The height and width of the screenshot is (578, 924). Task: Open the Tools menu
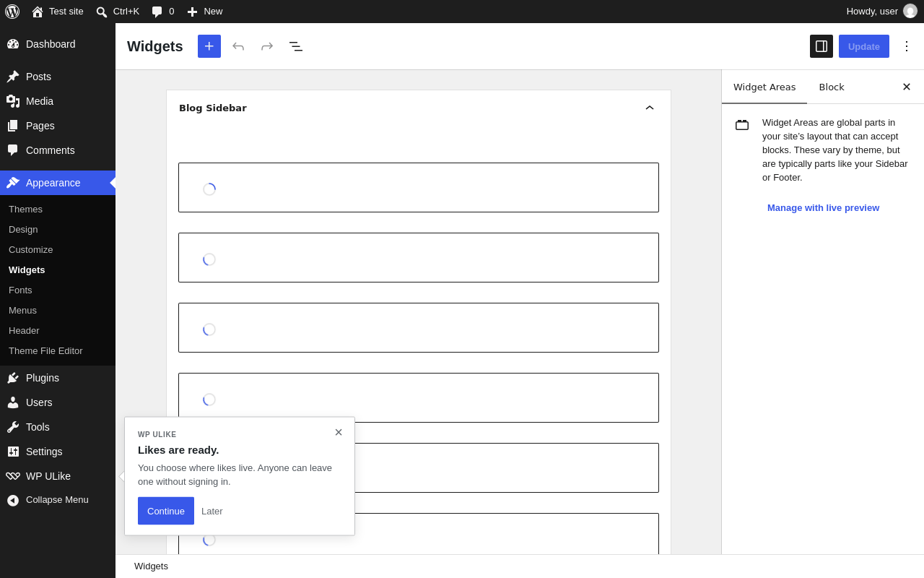58,427
